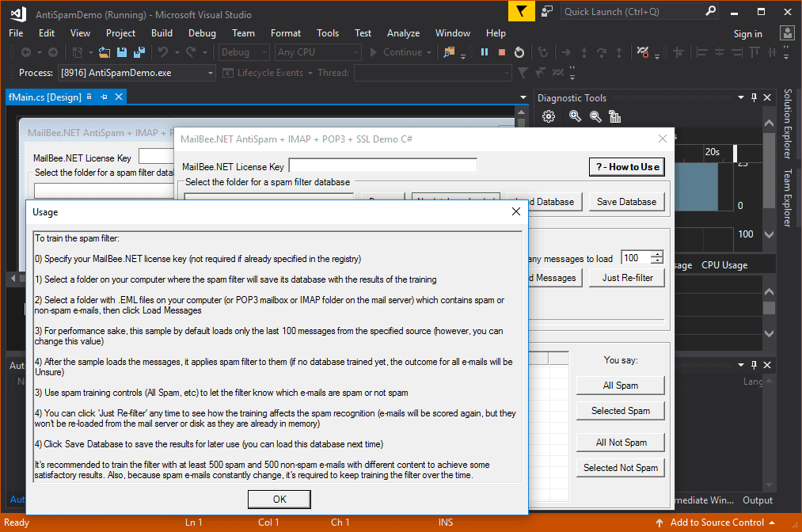The height and width of the screenshot is (532, 802).
Task: Click the Show Next Statement arrow icon
Action: (566, 52)
